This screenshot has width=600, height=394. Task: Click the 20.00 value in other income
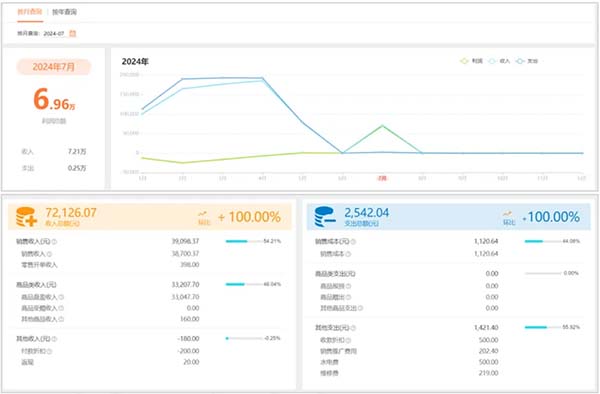click(191, 362)
